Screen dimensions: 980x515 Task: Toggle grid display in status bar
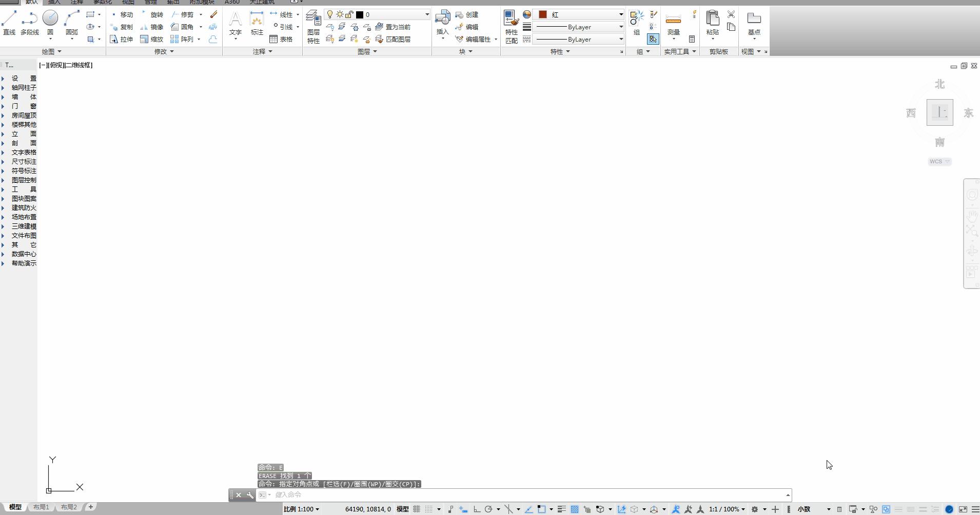click(417, 509)
